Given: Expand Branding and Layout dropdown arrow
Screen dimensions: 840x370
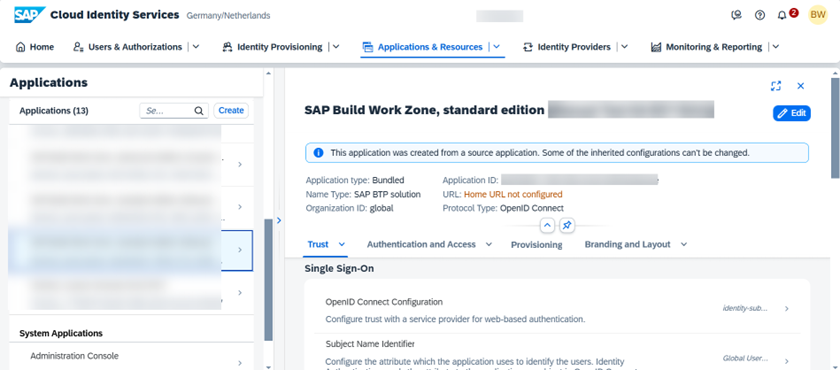Looking at the screenshot, I should click(x=684, y=244).
